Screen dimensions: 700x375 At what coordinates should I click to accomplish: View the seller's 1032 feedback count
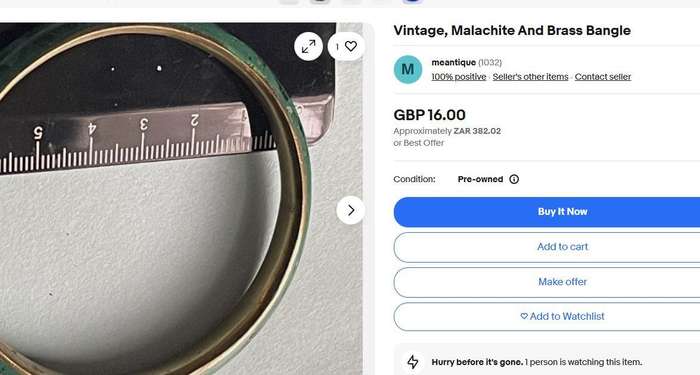click(x=490, y=62)
